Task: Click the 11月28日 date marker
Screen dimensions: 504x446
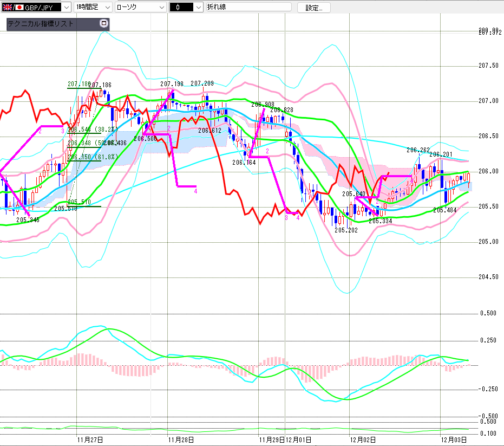Action: tap(181, 439)
